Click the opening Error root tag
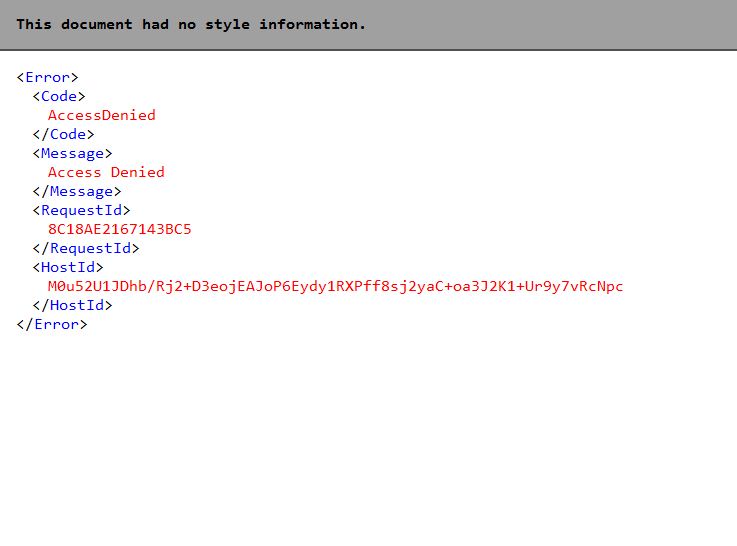Screen dimensions: 737x546 pyautogui.click(x=47, y=77)
